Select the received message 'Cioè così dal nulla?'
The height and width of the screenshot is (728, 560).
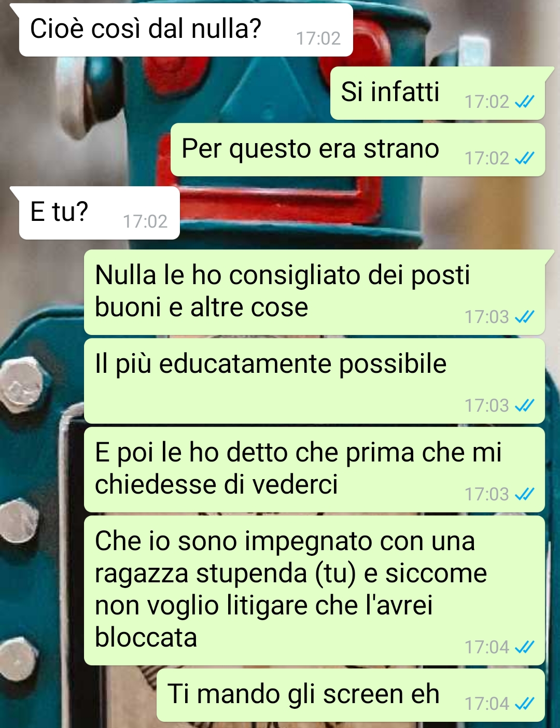pyautogui.click(x=186, y=30)
